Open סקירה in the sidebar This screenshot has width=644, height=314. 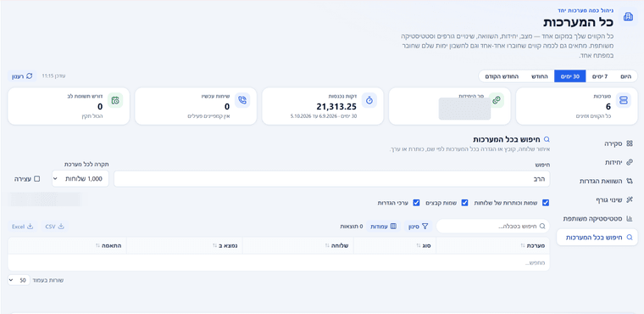point(597,144)
